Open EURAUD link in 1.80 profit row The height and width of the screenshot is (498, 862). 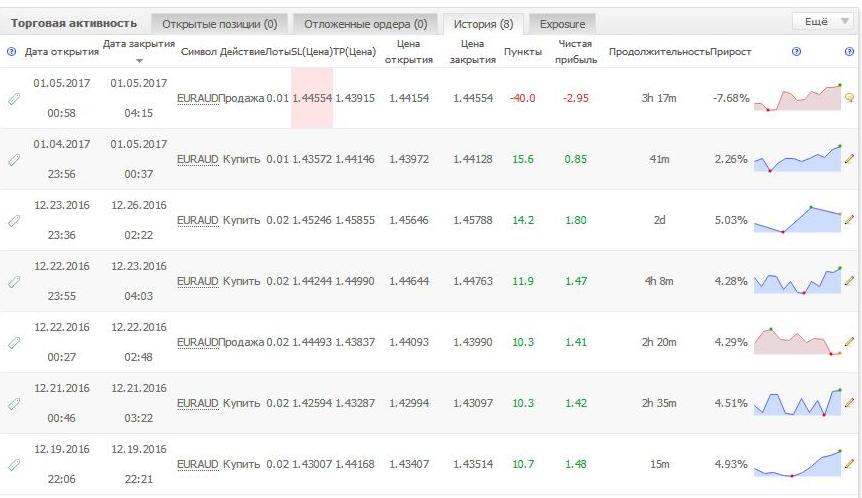[197, 220]
